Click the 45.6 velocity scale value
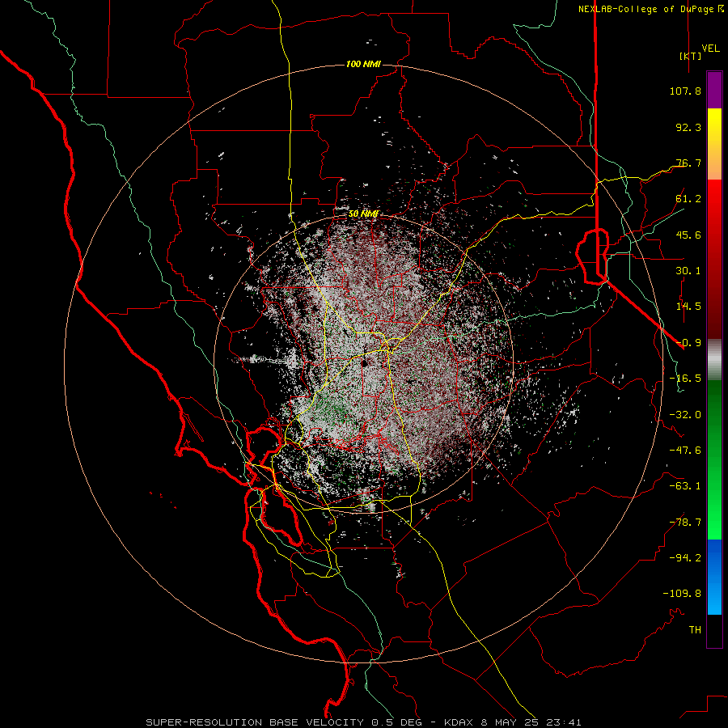 pos(688,235)
